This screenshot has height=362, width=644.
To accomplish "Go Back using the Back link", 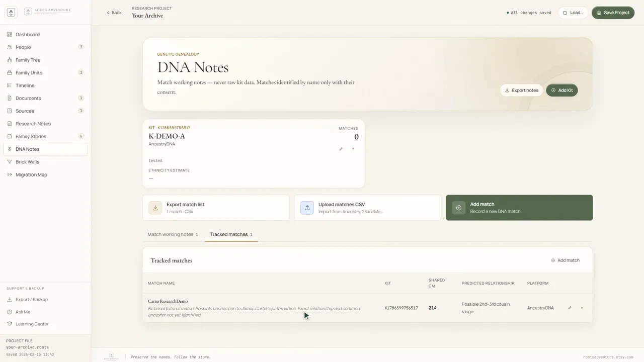I will [x=114, y=13].
